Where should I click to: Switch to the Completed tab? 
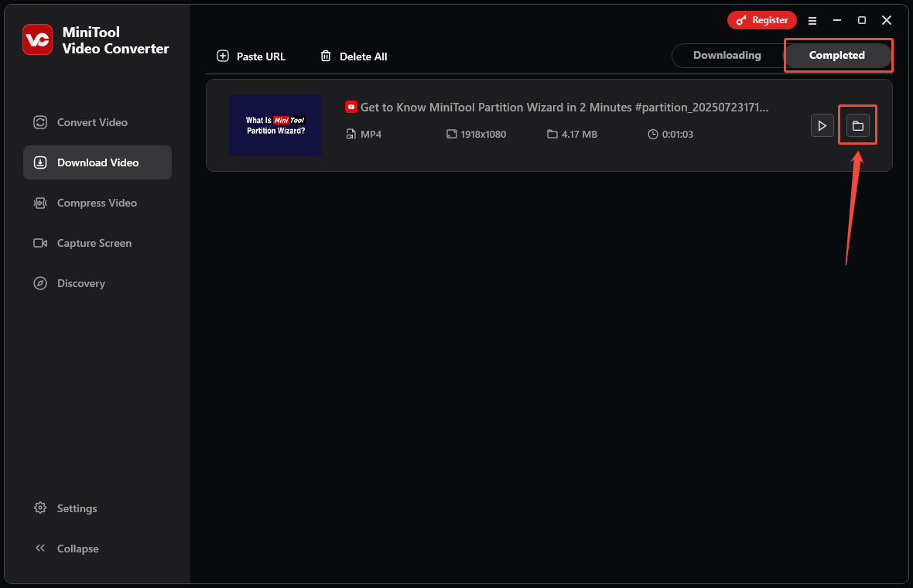836,55
